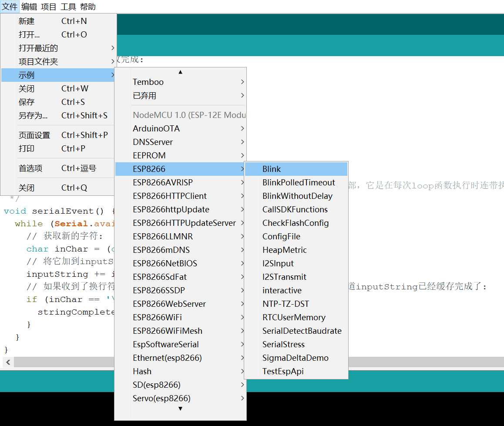This screenshot has height=426, width=504.
Task: Open the TestEspApi example
Action: [x=296, y=371]
